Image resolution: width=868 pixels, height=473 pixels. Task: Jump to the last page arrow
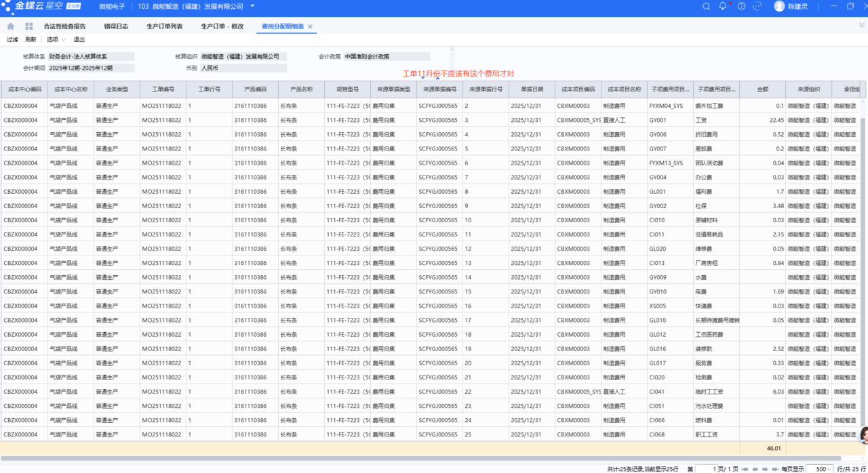coord(774,469)
